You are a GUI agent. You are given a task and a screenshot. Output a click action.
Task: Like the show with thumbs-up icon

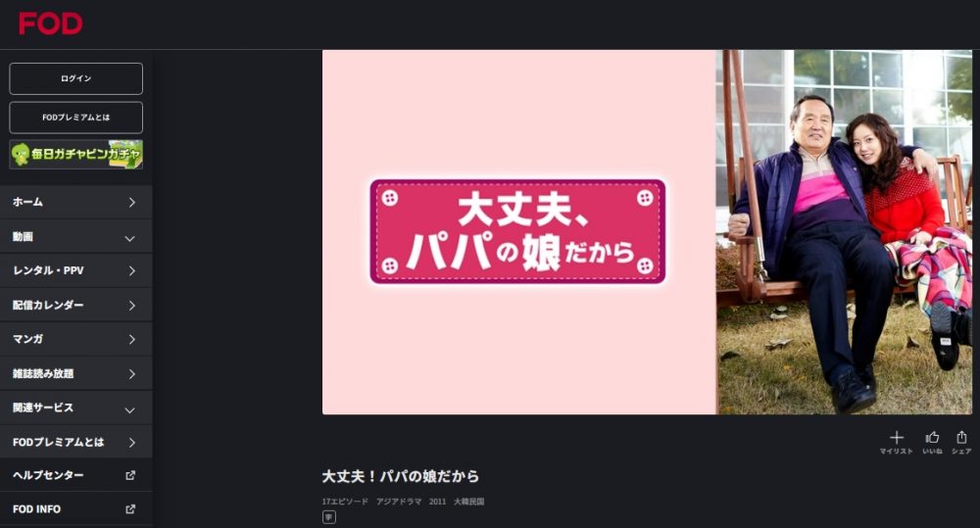(932, 438)
